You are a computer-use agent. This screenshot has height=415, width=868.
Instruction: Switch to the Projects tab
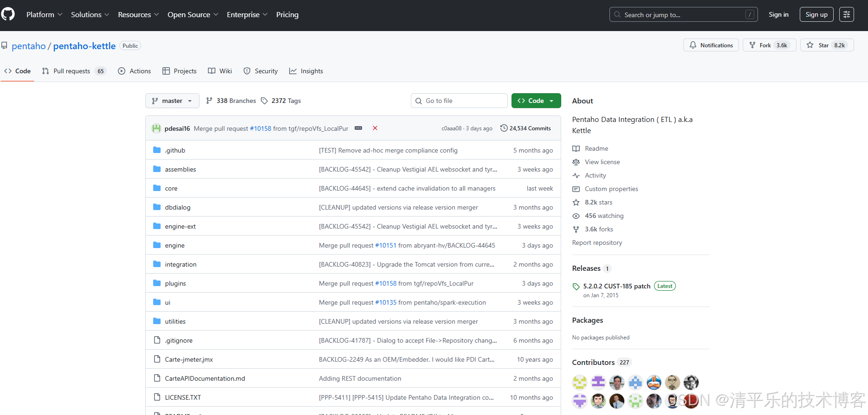point(180,71)
